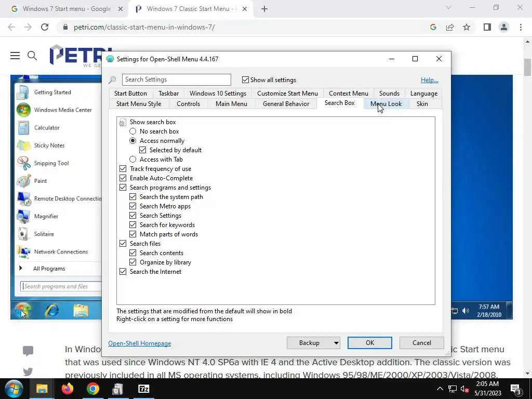Toggle Search the system path checkbox
Image resolution: width=532 pixels, height=399 pixels.
coord(132,197)
